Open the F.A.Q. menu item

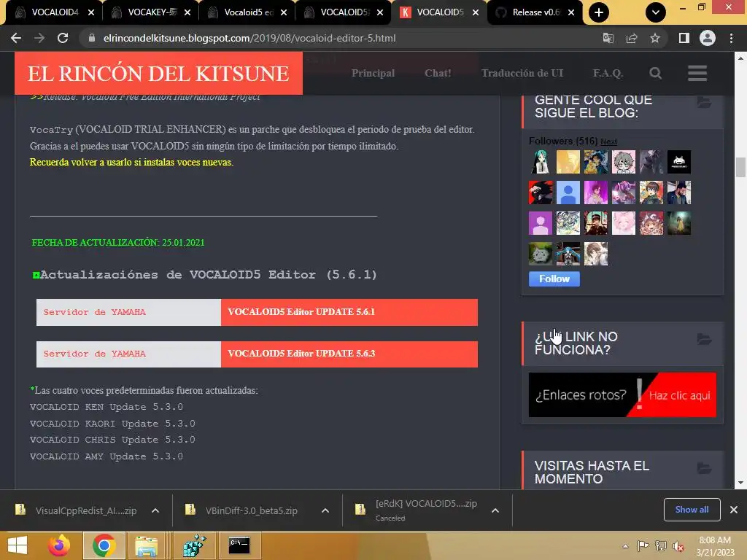coord(608,73)
